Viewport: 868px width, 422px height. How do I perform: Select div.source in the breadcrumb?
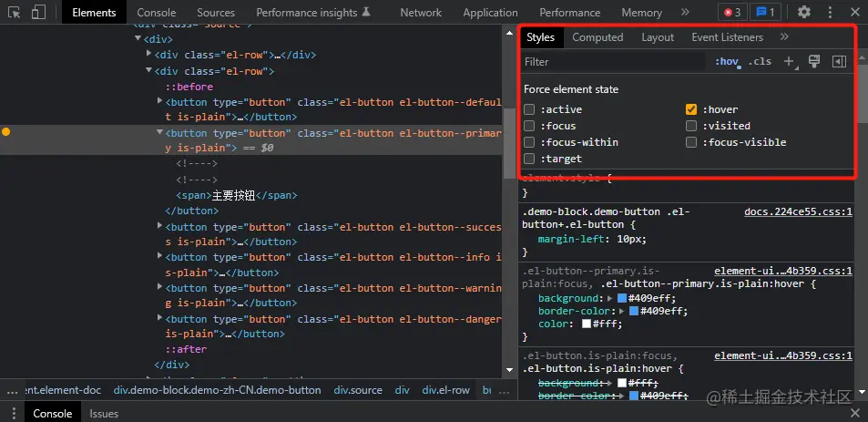tap(358, 390)
